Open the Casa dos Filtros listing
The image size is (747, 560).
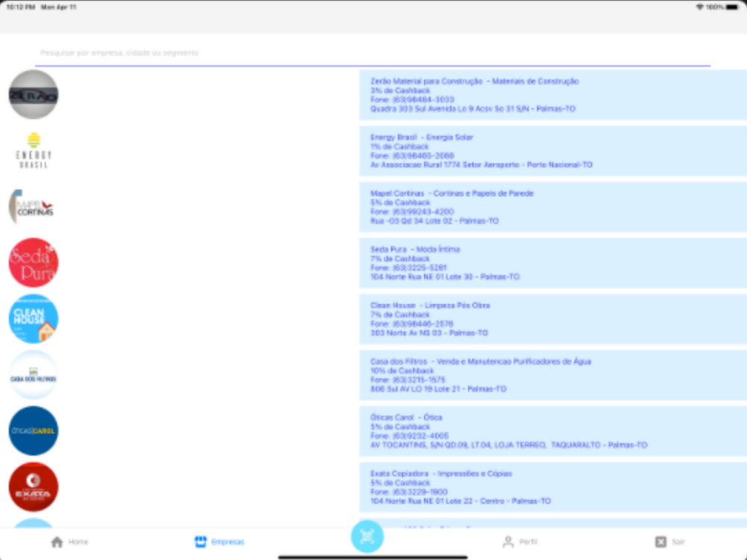coord(553,376)
